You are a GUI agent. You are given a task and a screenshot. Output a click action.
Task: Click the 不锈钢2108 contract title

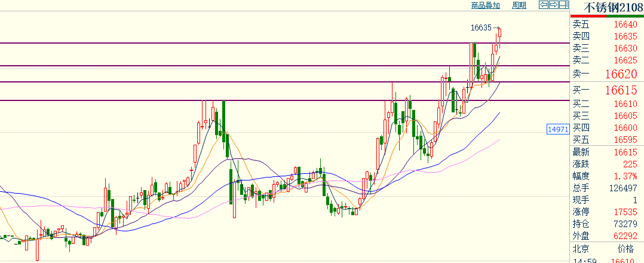coord(614,7)
